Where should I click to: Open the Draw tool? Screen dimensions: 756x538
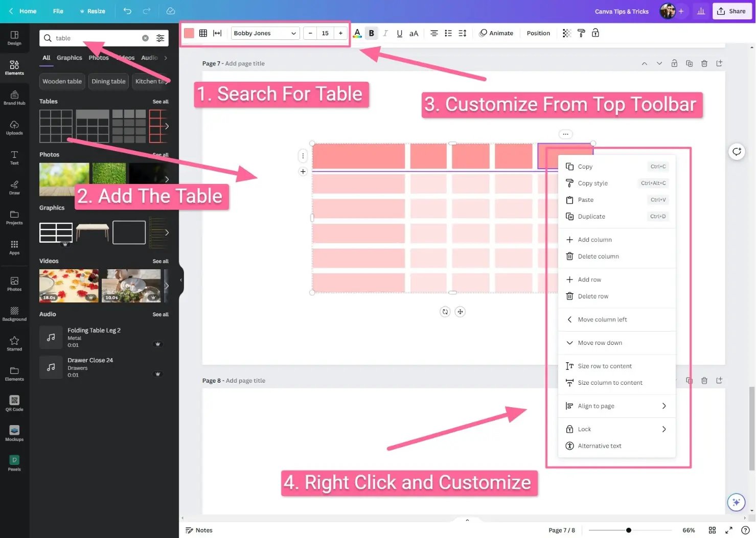(x=14, y=188)
